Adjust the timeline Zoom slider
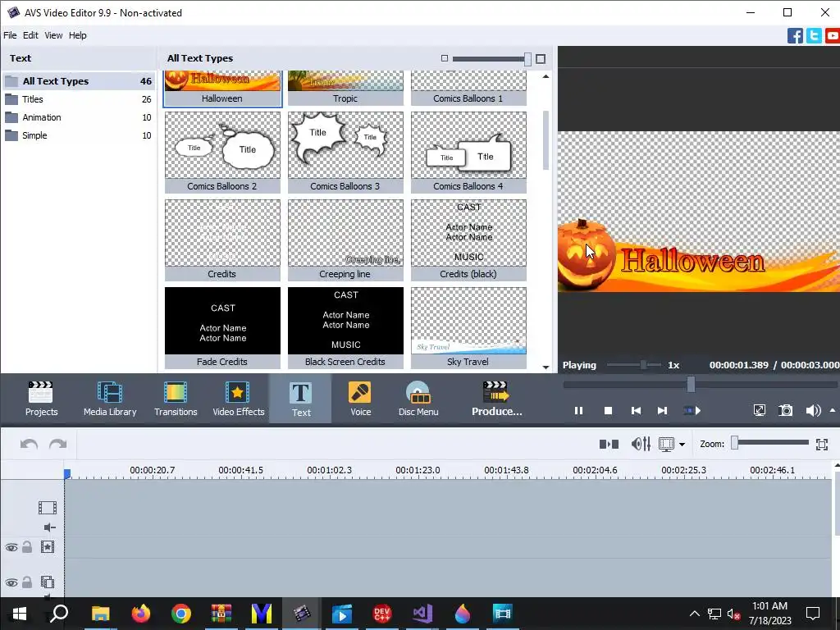The image size is (840, 630). 770,442
